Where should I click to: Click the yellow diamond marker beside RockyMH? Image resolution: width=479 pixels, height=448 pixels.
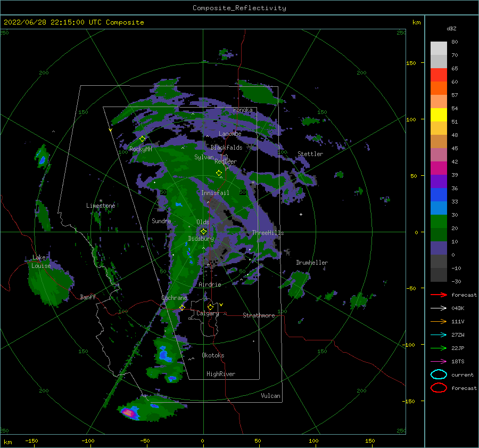click(x=142, y=139)
